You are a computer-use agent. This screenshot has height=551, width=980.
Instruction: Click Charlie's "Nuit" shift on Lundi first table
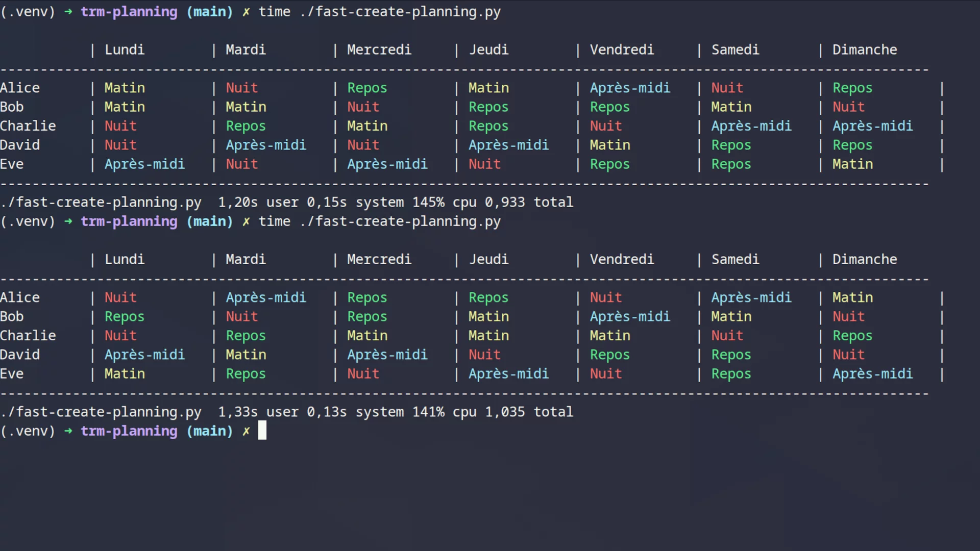point(120,126)
